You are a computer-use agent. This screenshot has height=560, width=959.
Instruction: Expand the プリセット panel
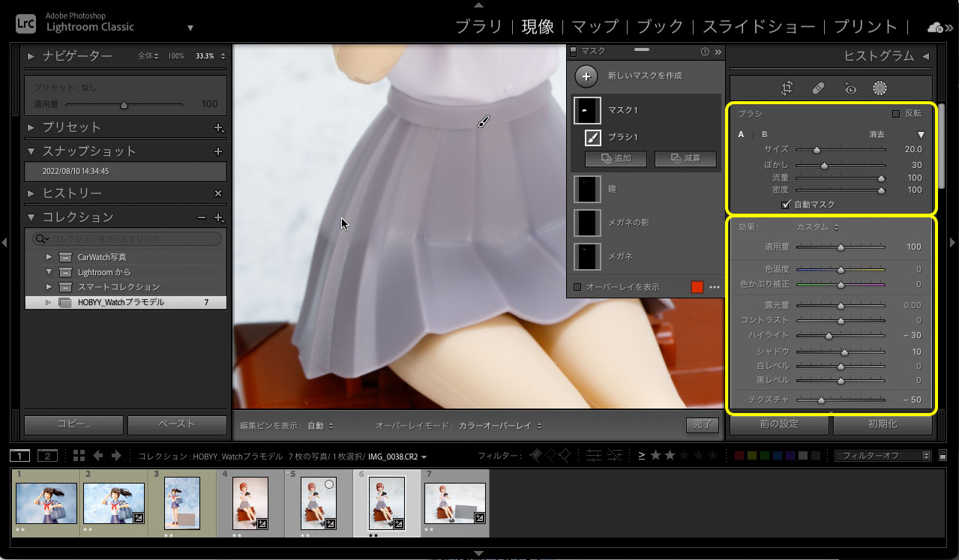[31, 127]
